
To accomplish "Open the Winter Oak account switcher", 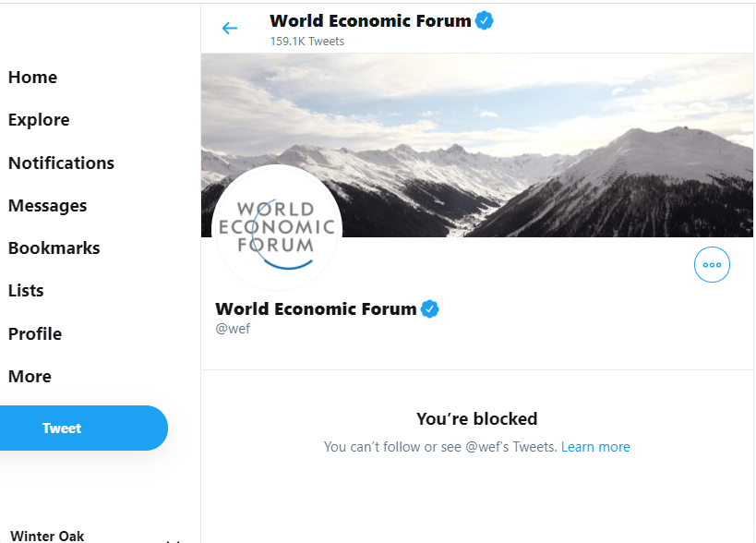I will coord(47,536).
